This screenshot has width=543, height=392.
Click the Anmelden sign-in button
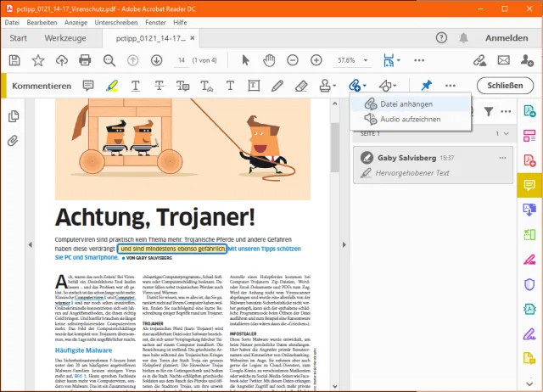click(506, 38)
